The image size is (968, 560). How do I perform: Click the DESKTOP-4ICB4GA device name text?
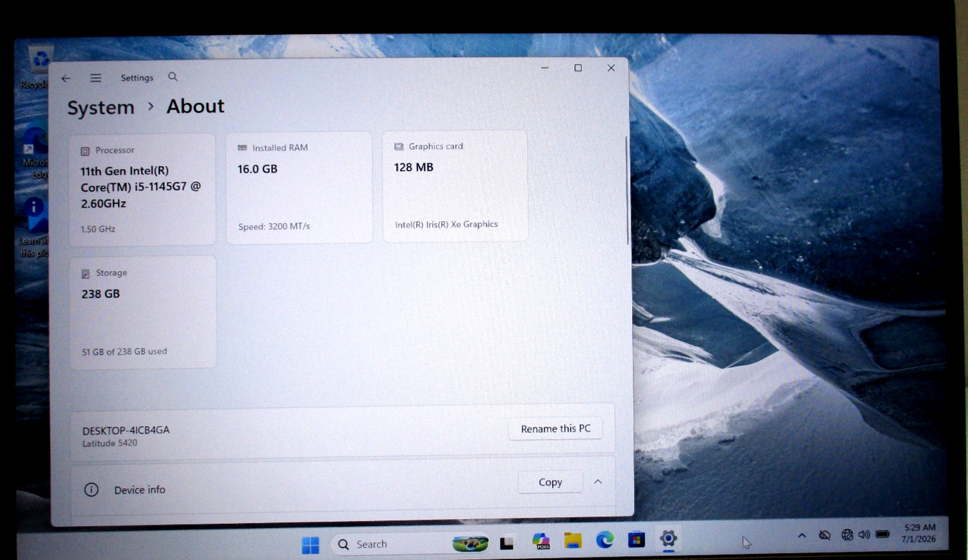coord(126,430)
